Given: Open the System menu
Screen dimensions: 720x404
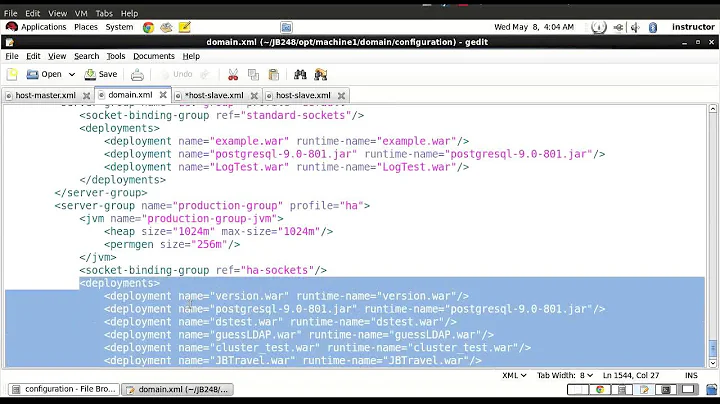Looking at the screenshot, I should point(119,27).
